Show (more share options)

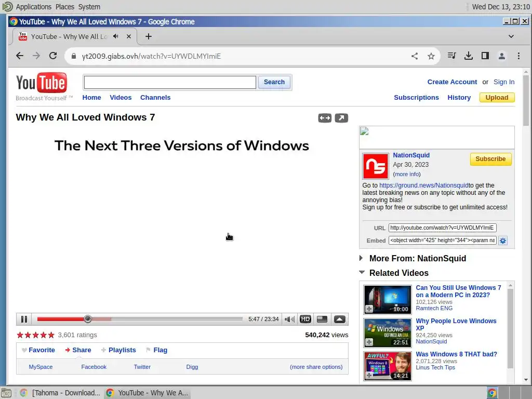coord(316,367)
